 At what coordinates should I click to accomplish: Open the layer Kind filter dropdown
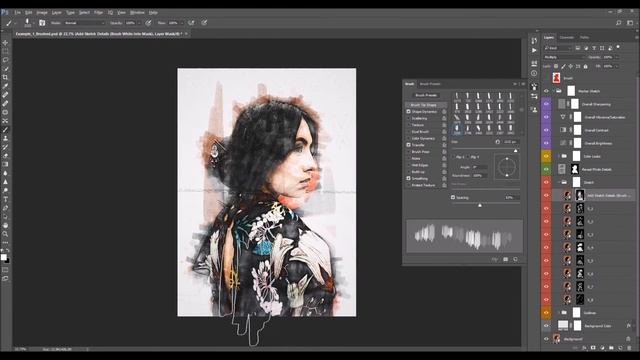click(558, 48)
